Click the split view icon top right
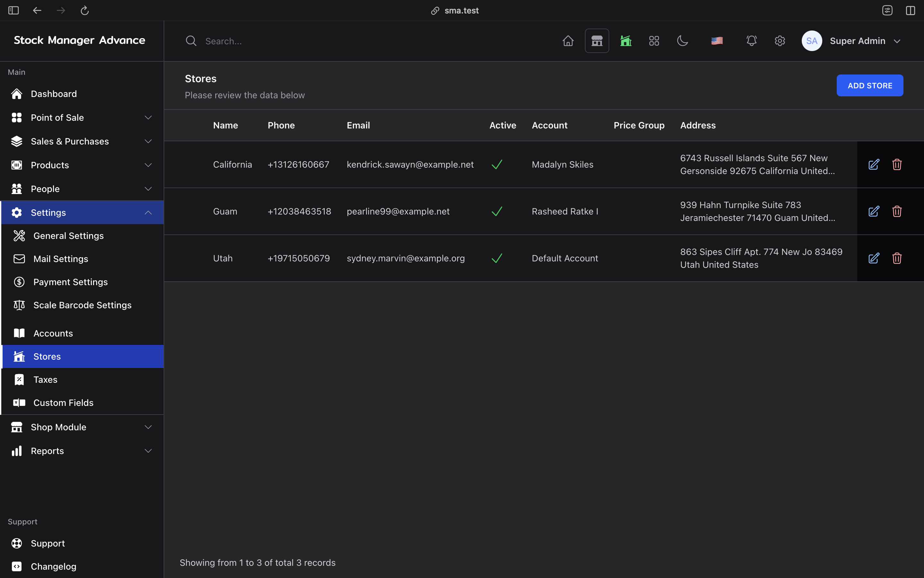 coord(911,10)
